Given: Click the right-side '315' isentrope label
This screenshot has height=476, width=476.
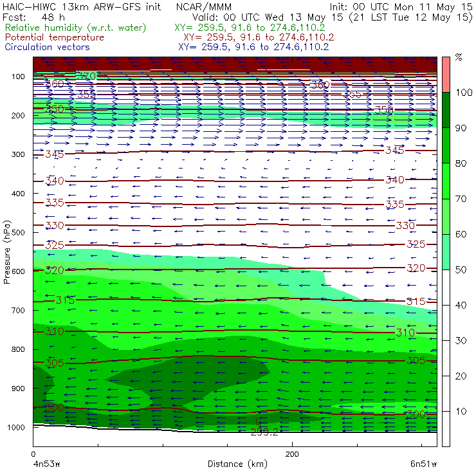Looking at the screenshot, I should [x=416, y=302].
